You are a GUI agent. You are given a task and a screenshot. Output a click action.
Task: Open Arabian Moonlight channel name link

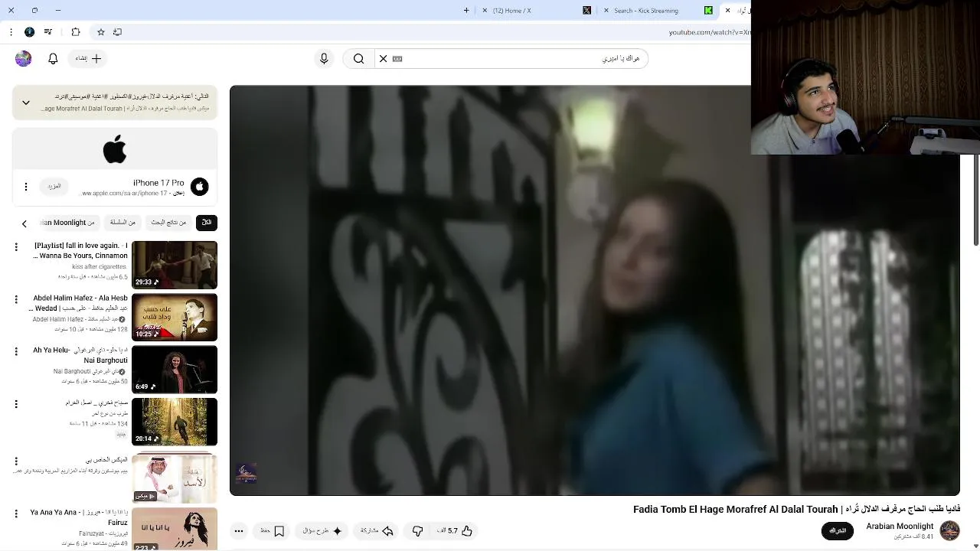coord(900,527)
